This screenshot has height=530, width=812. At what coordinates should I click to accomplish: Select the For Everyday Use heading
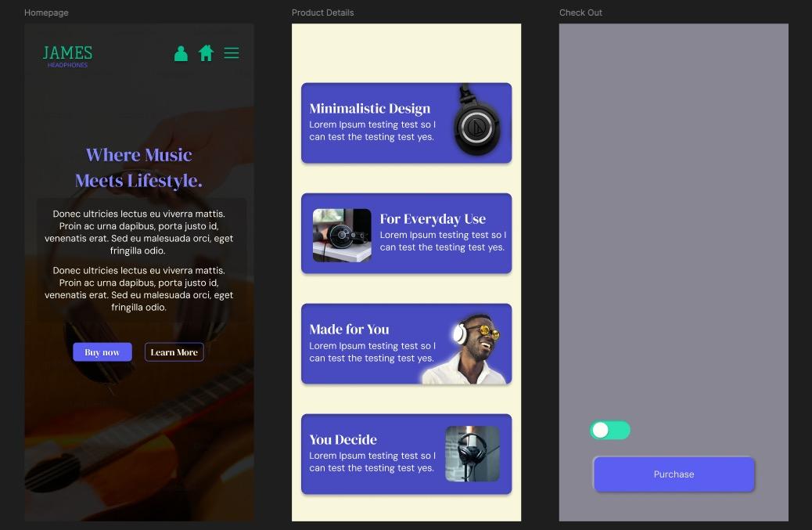point(433,219)
